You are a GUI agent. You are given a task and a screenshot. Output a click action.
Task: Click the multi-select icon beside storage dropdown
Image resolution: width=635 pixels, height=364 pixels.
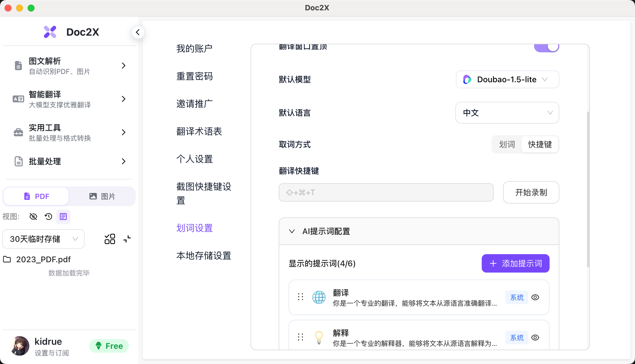click(110, 239)
